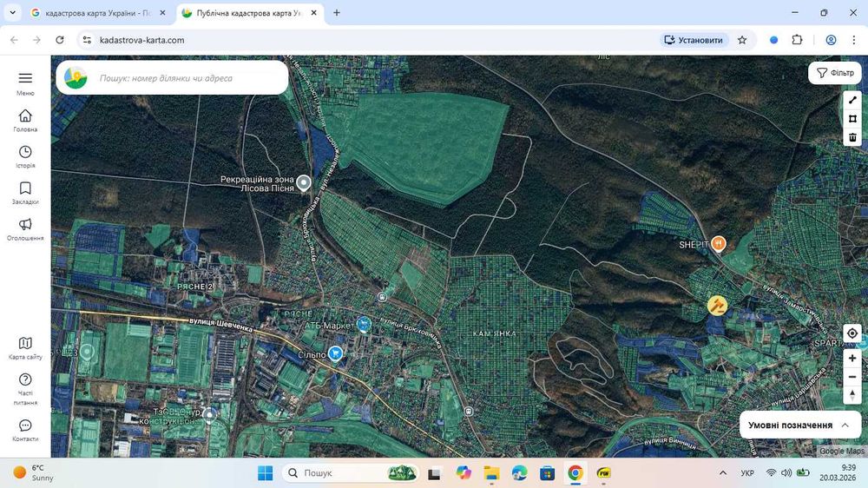Open Історія in the sidebar
This screenshot has height=488, width=868.
tap(25, 157)
